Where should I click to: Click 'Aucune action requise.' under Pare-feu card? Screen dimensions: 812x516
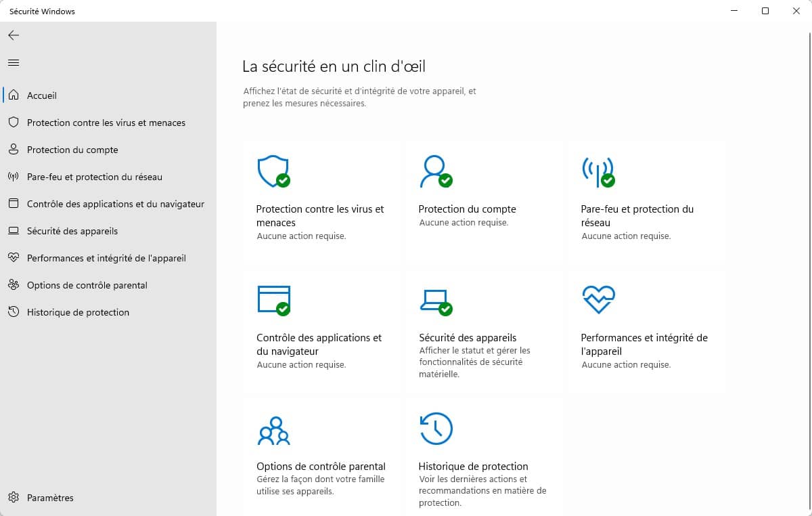(626, 236)
